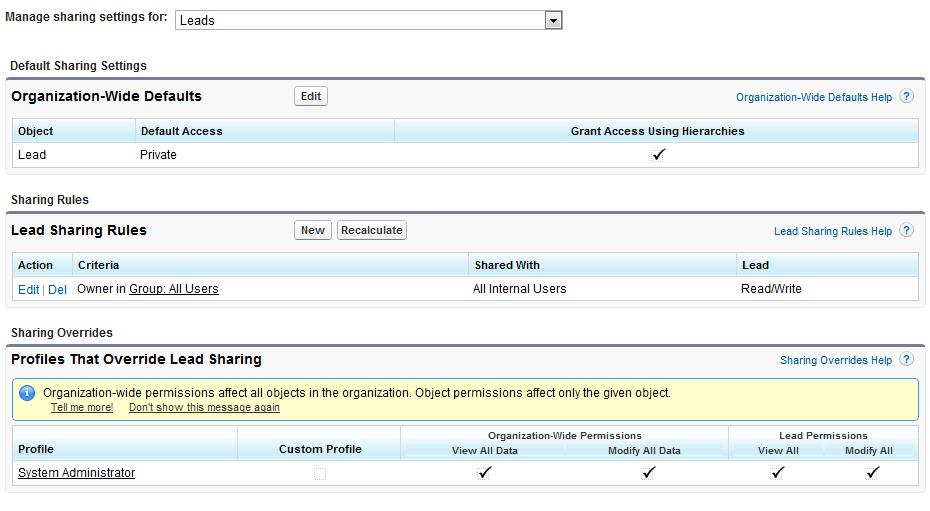Click Lead View All checkmark for System Administrator
The width and height of the screenshot is (930, 511).
(778, 472)
